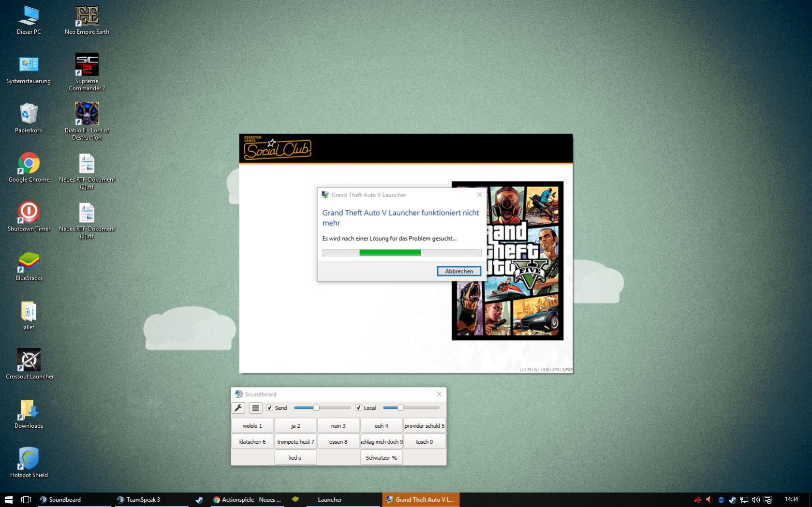Open the allet folder icon
The width and height of the screenshot is (812, 507).
pyautogui.click(x=29, y=316)
